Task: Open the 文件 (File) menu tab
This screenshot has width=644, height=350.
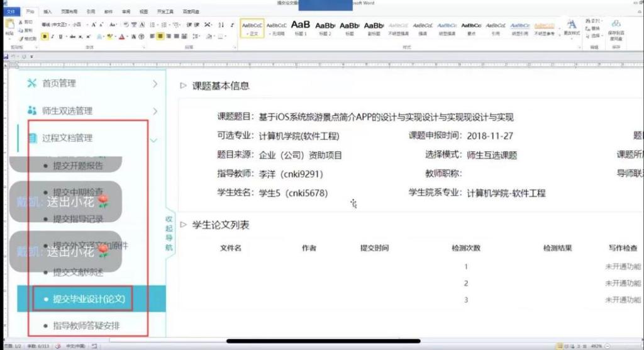Action: (x=10, y=11)
